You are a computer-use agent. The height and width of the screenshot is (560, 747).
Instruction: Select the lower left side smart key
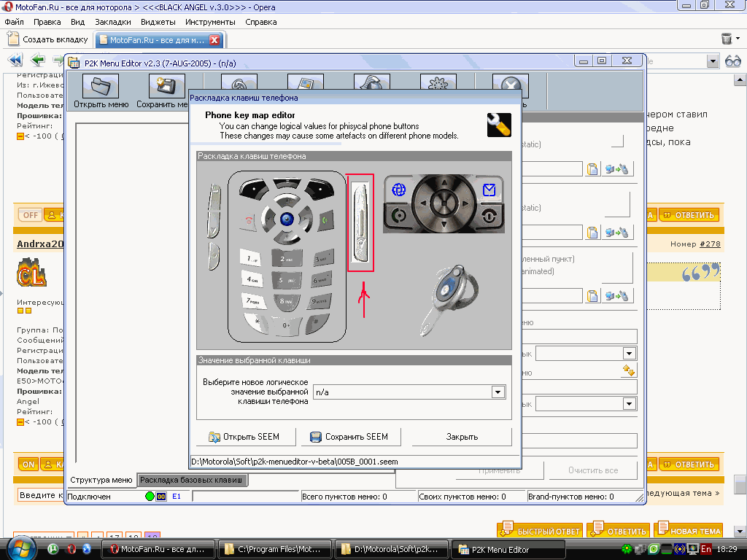(214, 256)
